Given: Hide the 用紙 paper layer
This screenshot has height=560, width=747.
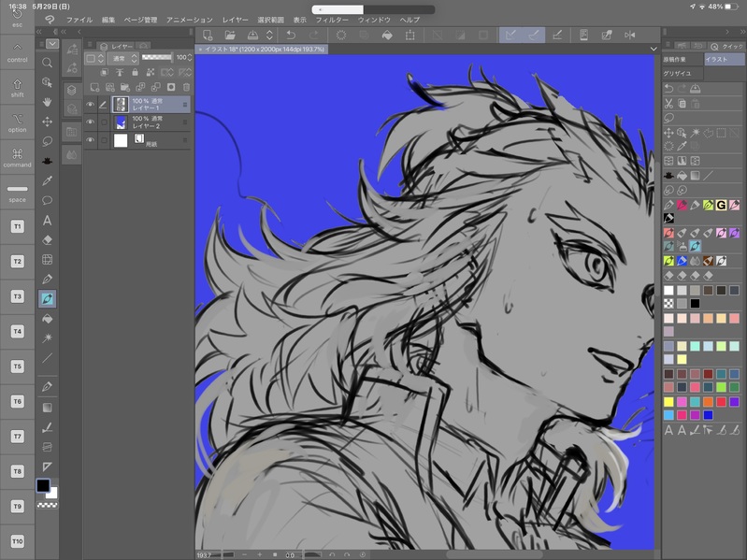Looking at the screenshot, I should 91,141.
